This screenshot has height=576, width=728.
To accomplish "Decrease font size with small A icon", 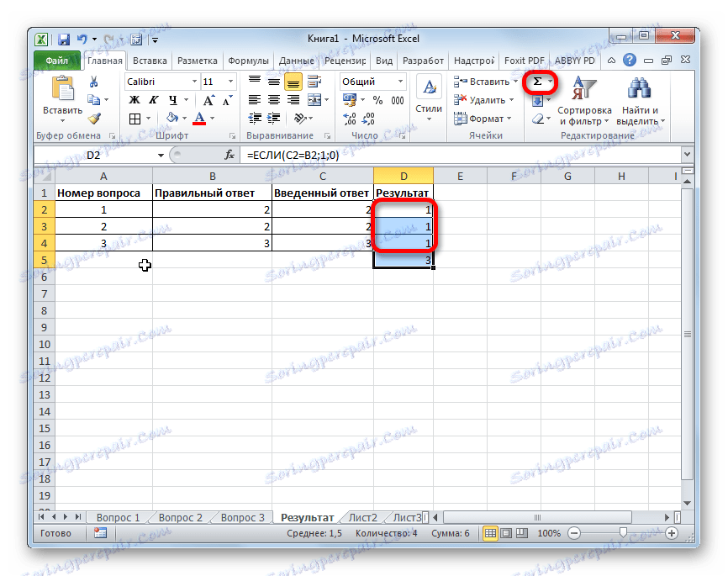I will (228, 100).
